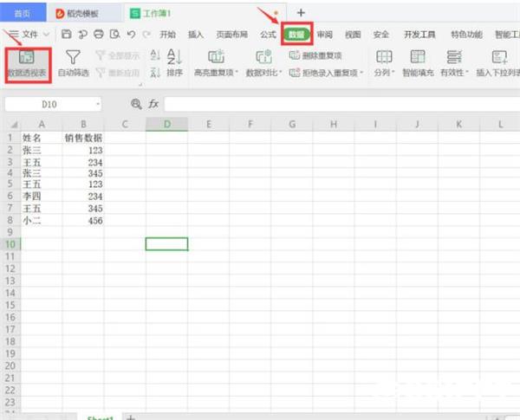The image size is (520, 420).
Task: Click the 高亮重复项 icon
Action: pyautogui.click(x=216, y=56)
